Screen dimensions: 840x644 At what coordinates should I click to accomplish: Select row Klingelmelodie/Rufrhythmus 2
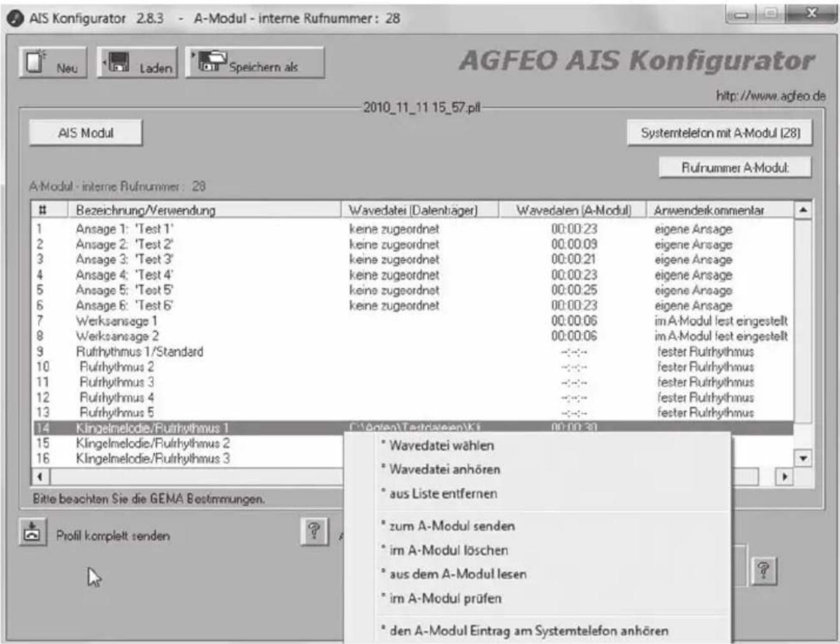(x=188, y=443)
